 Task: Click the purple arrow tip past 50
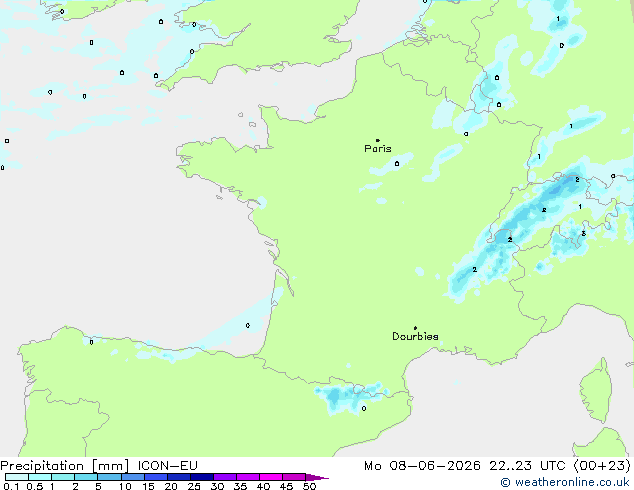point(317,477)
